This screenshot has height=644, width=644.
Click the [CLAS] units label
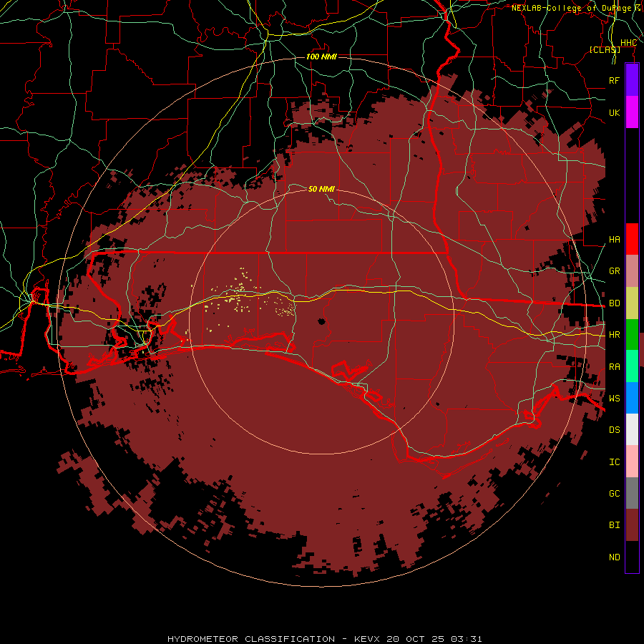click(x=605, y=49)
